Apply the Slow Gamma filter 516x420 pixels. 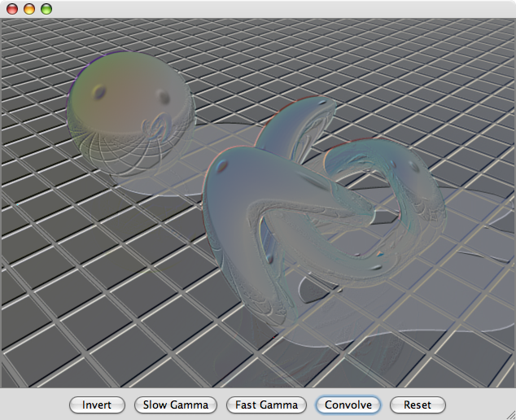coord(175,405)
